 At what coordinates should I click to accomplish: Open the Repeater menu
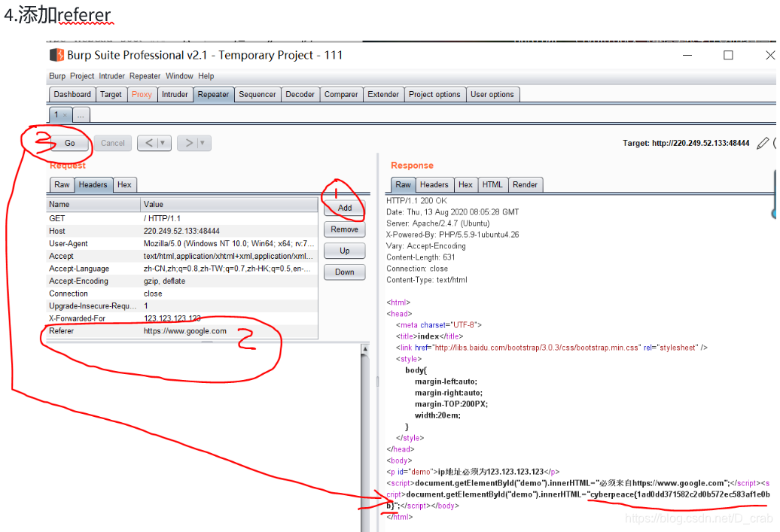point(145,76)
